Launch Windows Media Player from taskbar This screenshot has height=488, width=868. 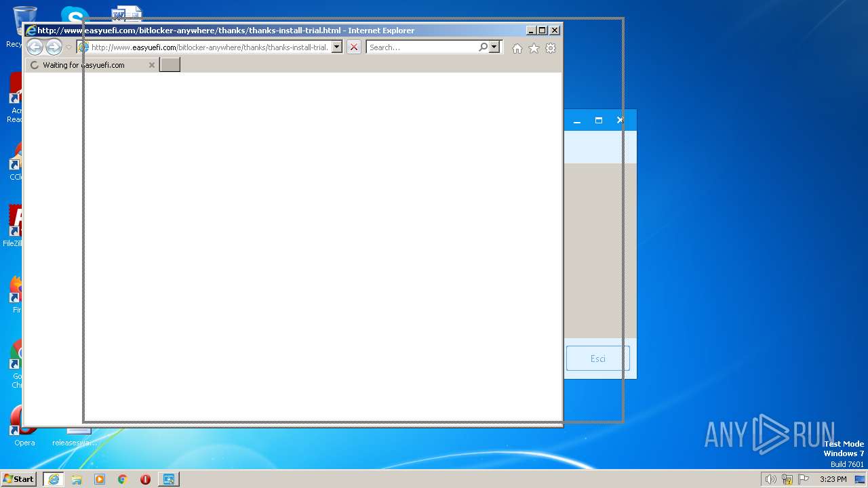[100, 479]
